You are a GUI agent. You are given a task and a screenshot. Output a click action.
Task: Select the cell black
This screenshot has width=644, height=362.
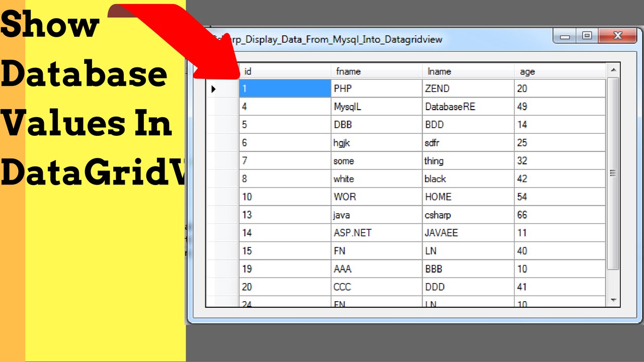[x=468, y=179]
